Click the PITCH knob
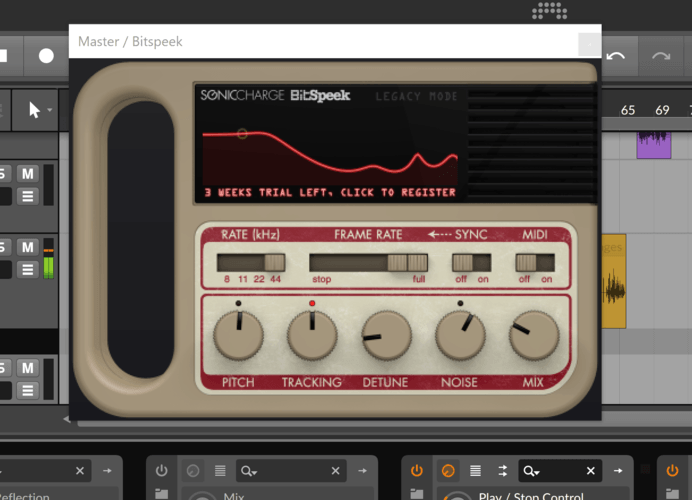 (238, 335)
